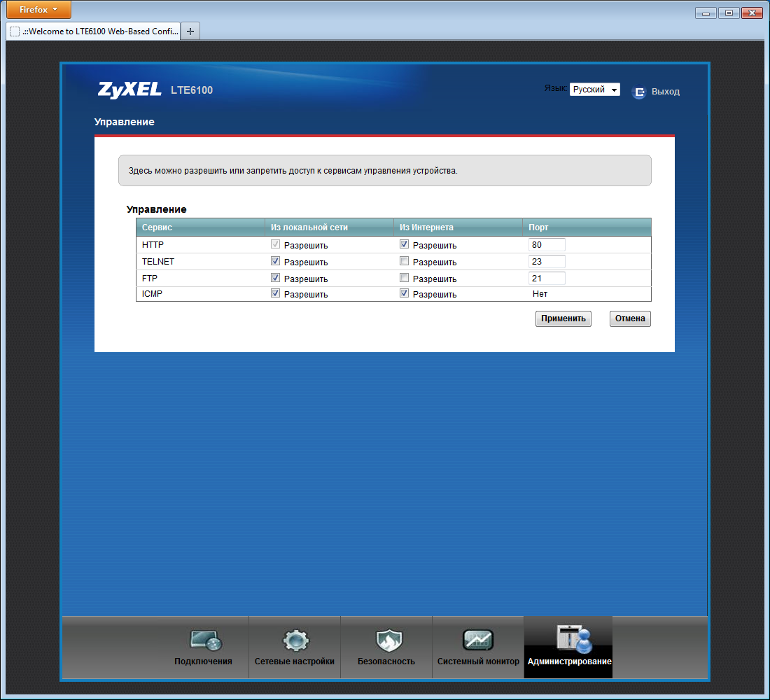Open the Безопасность shield icon

pos(386,640)
